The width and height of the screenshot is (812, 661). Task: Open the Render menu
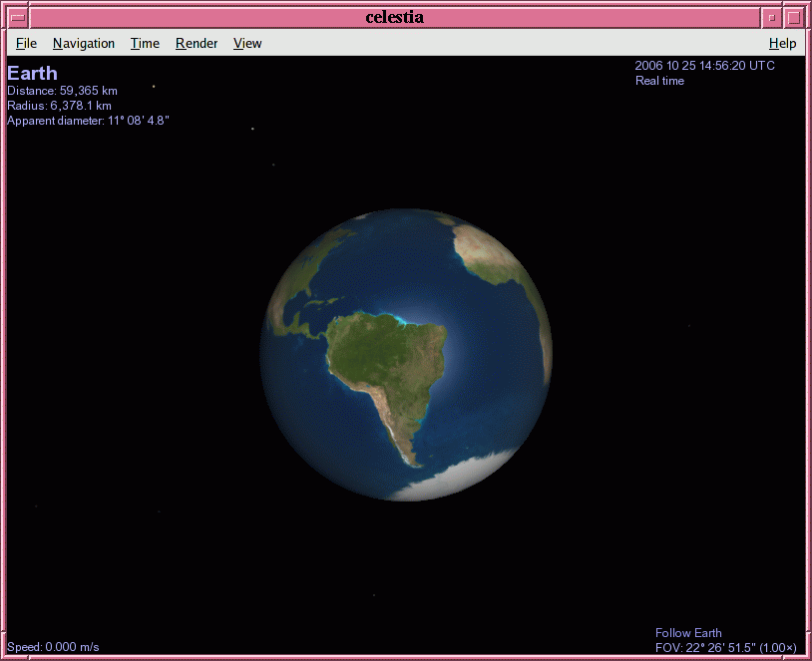[x=197, y=43]
